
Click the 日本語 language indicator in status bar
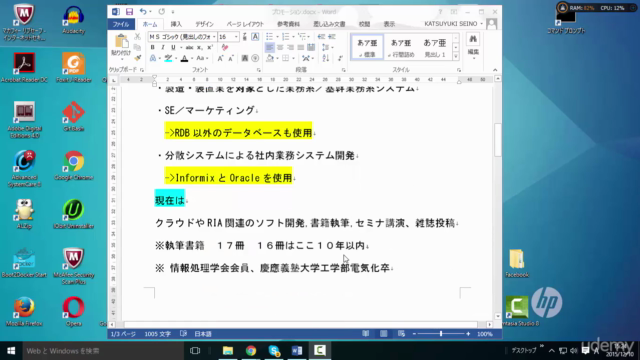203,334
